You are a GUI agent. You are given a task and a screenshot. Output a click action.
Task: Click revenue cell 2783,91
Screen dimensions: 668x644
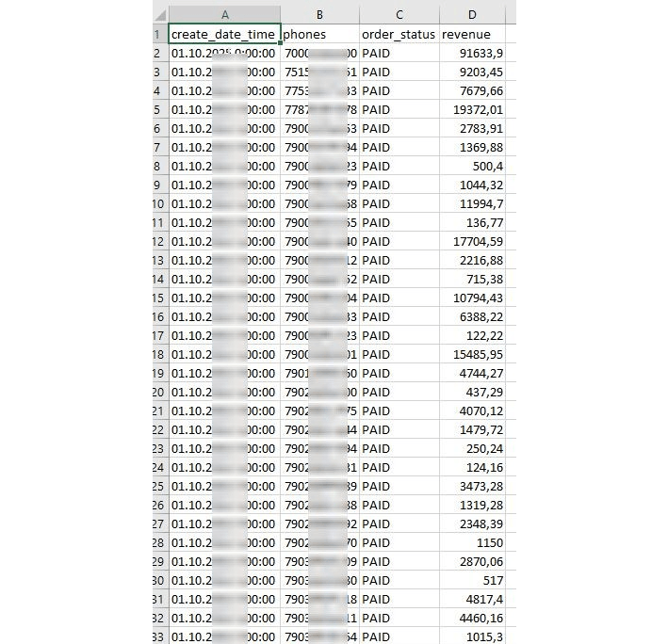tap(472, 129)
